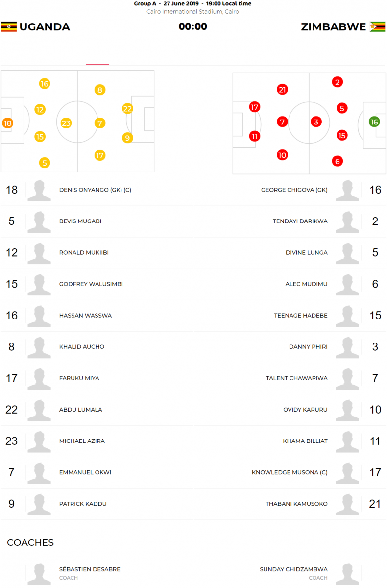Click Uganda's yellow marker 8 on pitch
Image resolution: width=387 pixels, height=588 pixels.
click(x=100, y=90)
